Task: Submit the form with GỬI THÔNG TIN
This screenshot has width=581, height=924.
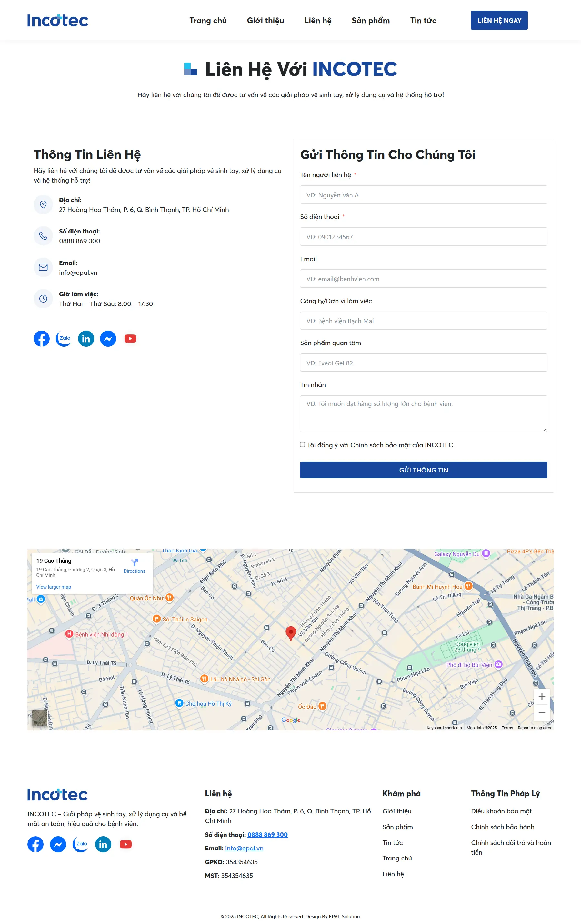Action: pyautogui.click(x=424, y=470)
